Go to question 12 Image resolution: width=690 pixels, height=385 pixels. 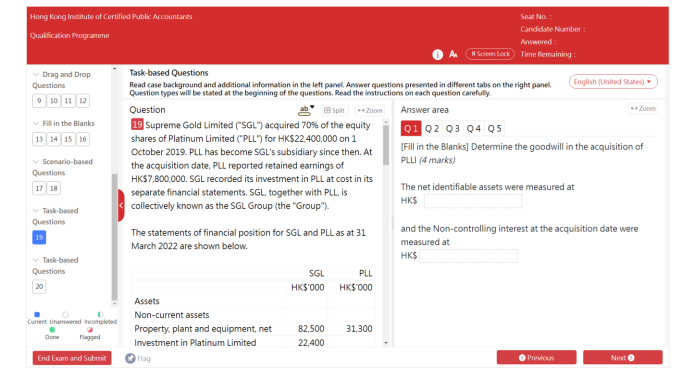pos(83,101)
